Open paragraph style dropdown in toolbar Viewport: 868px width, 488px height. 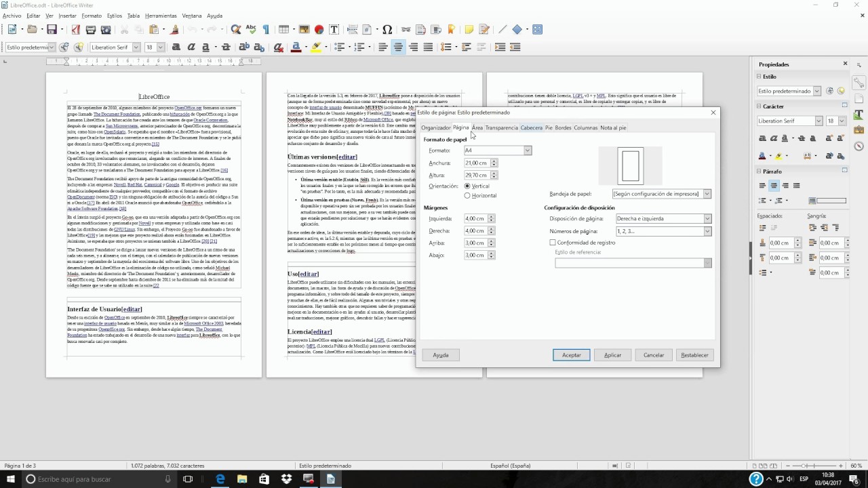pos(52,47)
